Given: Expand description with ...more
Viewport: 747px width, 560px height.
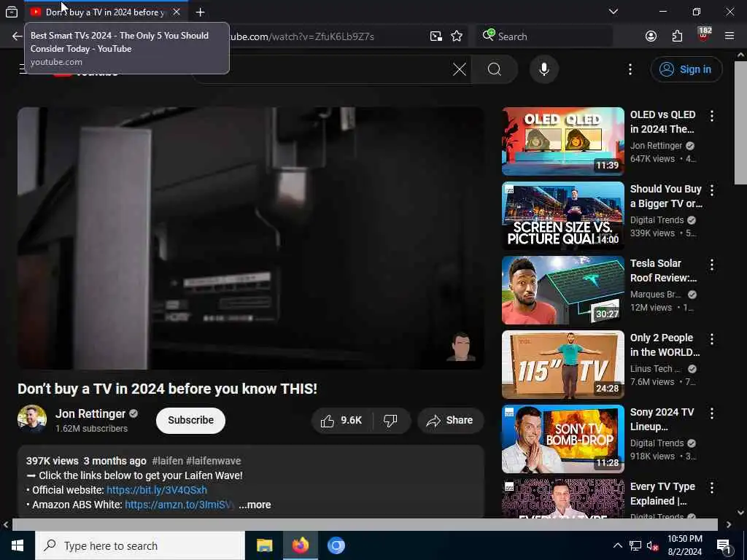Looking at the screenshot, I should (255, 505).
